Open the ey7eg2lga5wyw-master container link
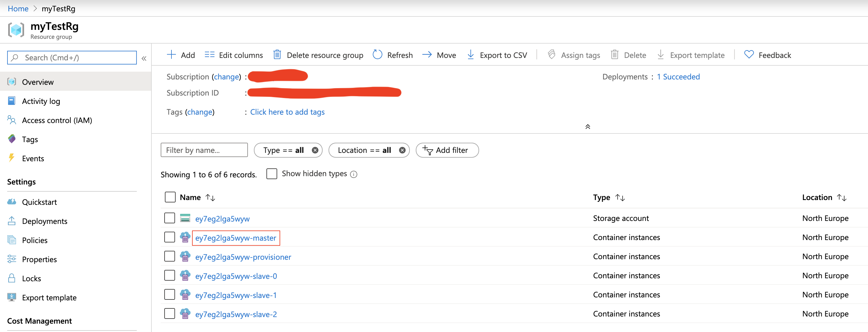The image size is (868, 332). click(236, 238)
